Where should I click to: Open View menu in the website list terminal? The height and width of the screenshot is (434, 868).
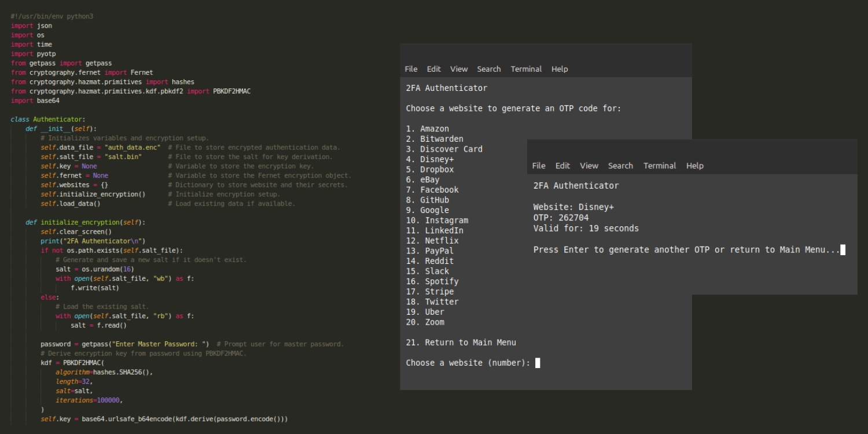click(459, 69)
